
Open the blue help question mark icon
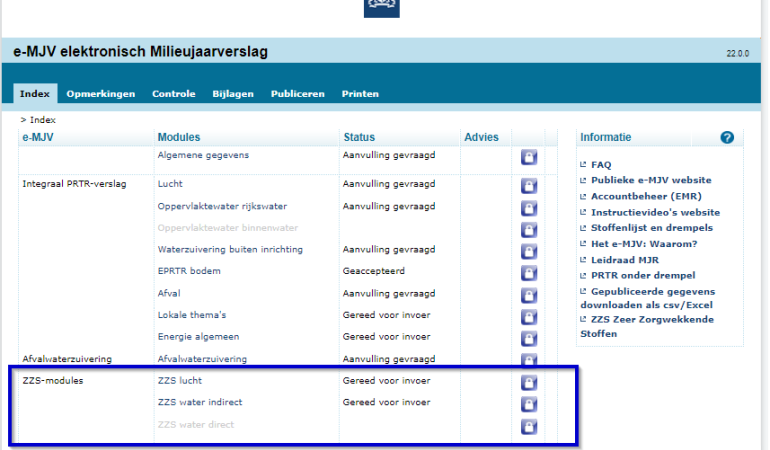tap(727, 138)
